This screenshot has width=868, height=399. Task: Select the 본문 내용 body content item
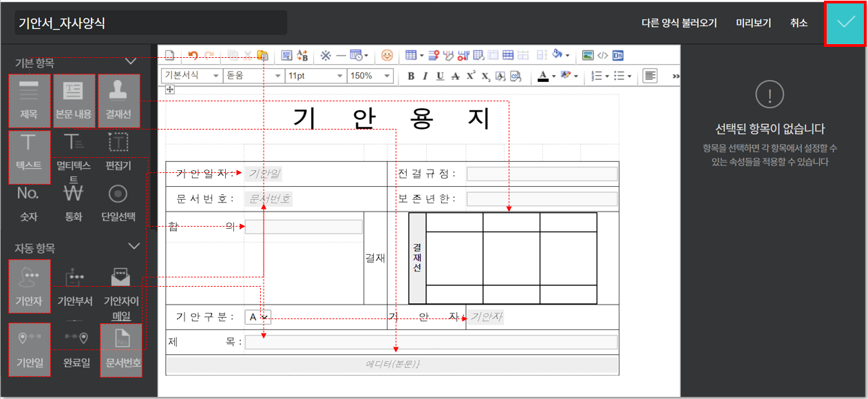[x=73, y=101]
